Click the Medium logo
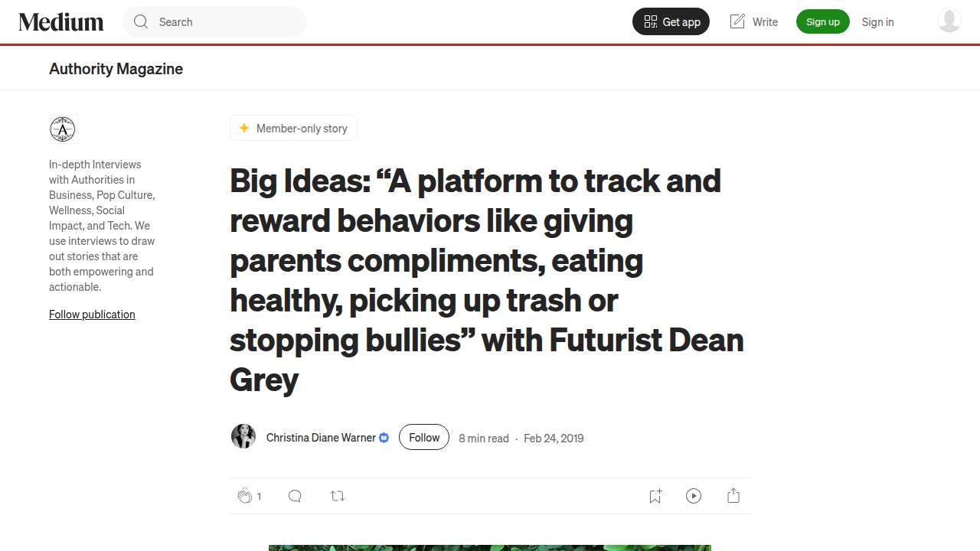The image size is (980, 551). click(x=61, y=22)
